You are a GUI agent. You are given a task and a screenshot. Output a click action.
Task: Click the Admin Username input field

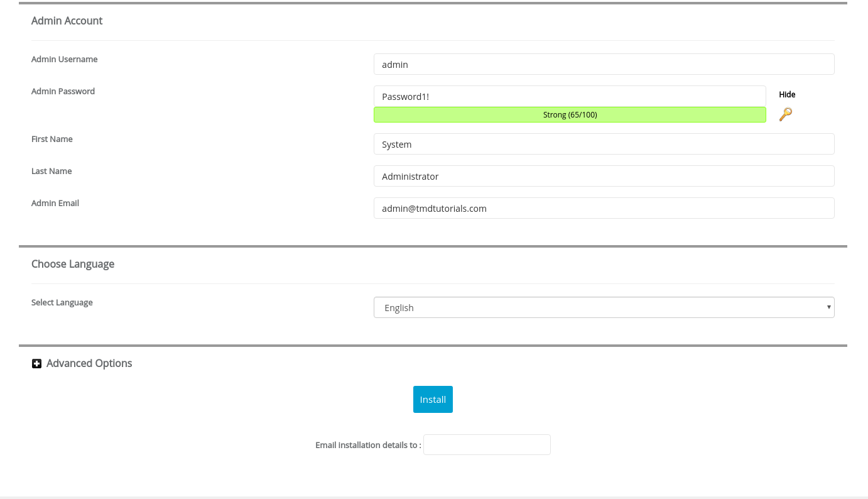click(604, 63)
